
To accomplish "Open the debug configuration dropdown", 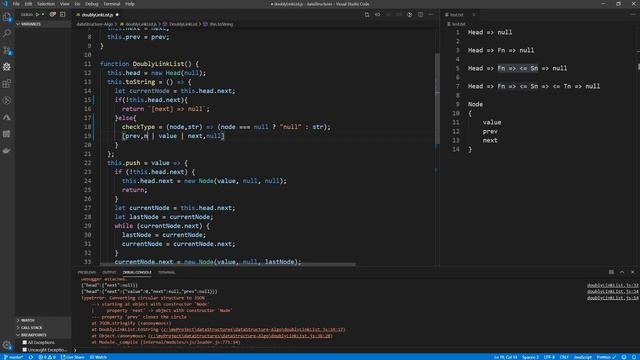I will 43,14.
